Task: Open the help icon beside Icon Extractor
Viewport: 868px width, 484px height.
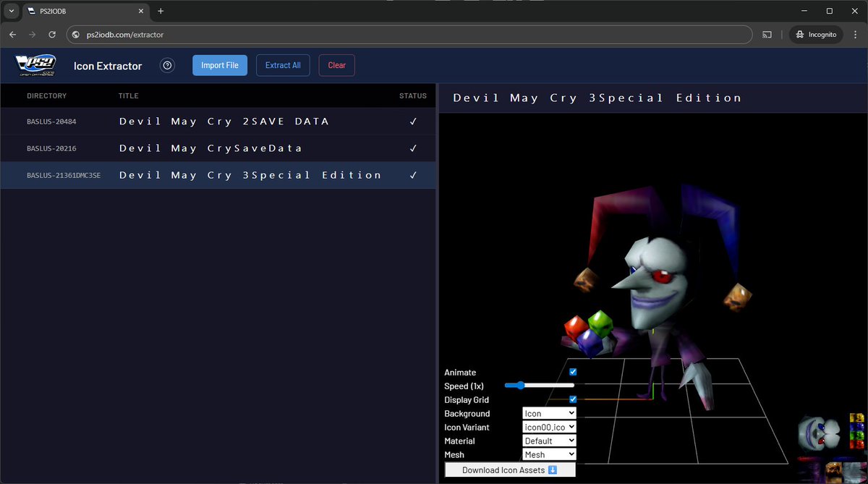Action: click(167, 65)
